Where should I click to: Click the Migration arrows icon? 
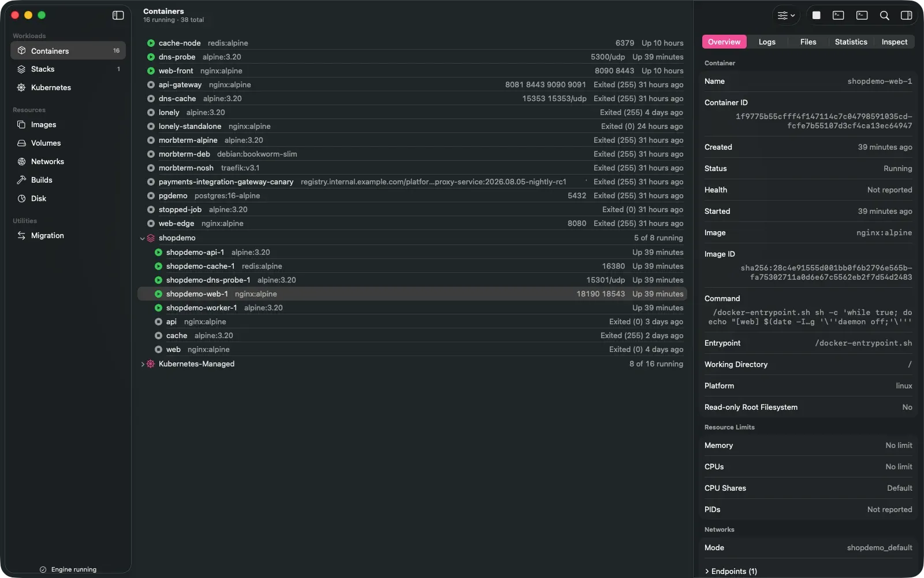click(21, 236)
